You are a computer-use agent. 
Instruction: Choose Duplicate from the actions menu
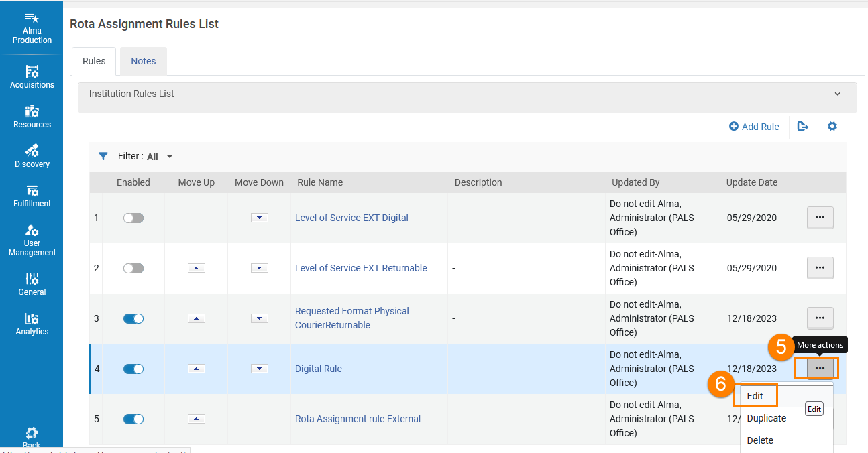[766, 418]
